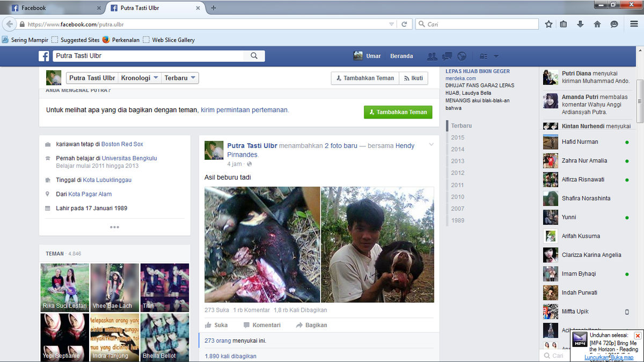Open chat with Zahra Nur Amalia
The width and height of the screenshot is (644, 362).
(x=588, y=161)
